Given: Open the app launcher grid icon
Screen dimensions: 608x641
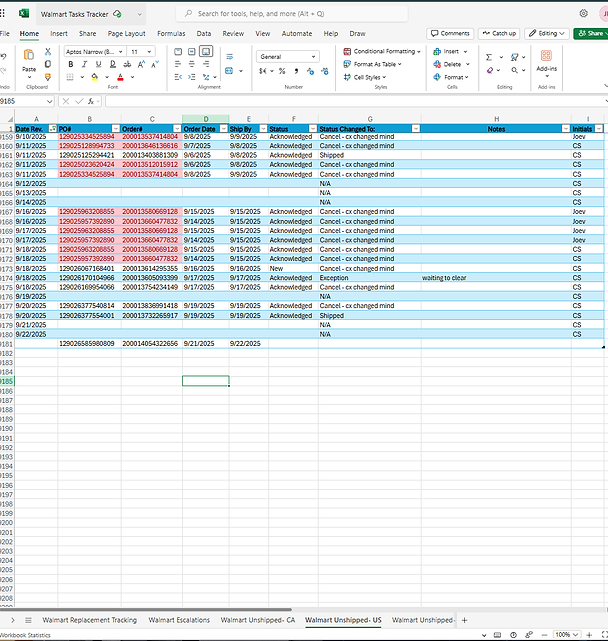Looking at the screenshot, I should 2,13.
